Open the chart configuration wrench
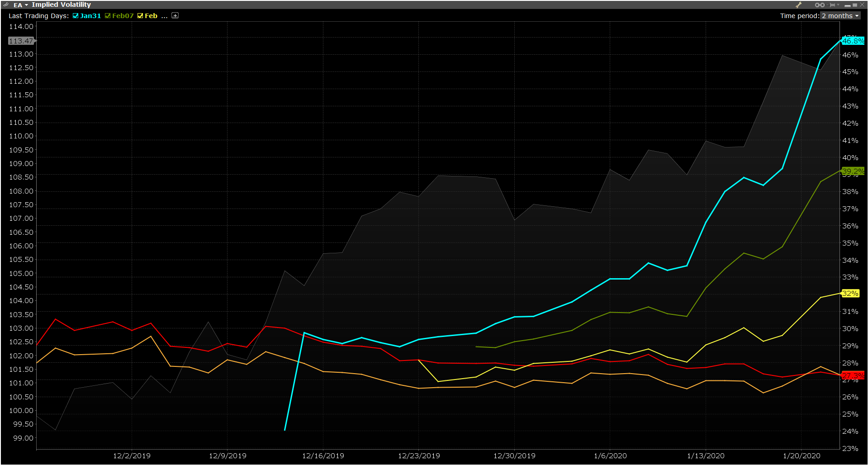The image size is (868, 465). click(x=799, y=5)
